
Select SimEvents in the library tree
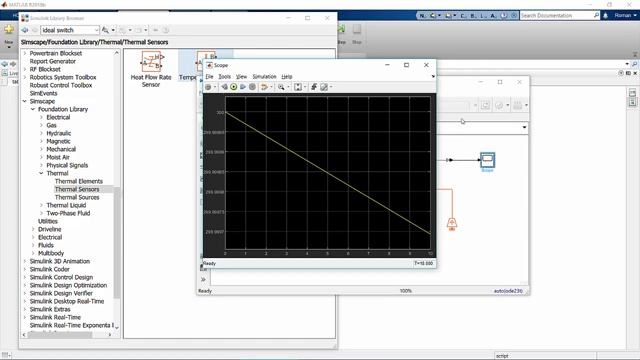43,93
